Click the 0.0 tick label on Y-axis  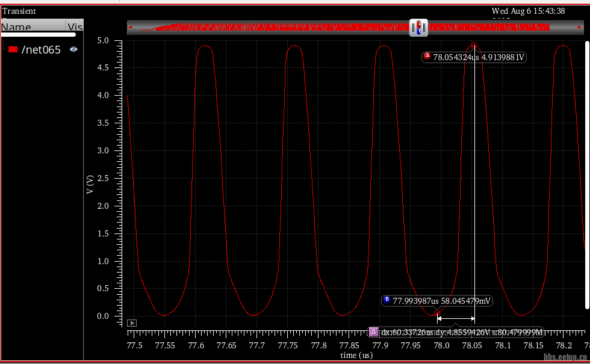(103, 316)
